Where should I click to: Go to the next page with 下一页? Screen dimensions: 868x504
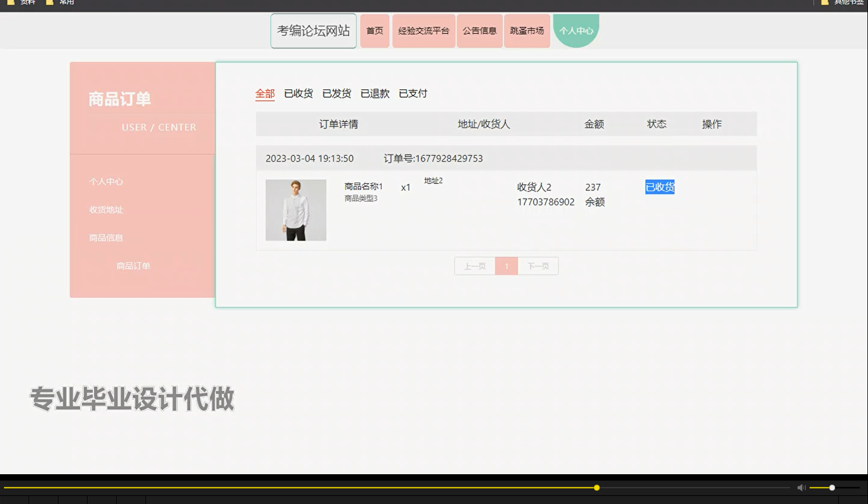(538, 266)
